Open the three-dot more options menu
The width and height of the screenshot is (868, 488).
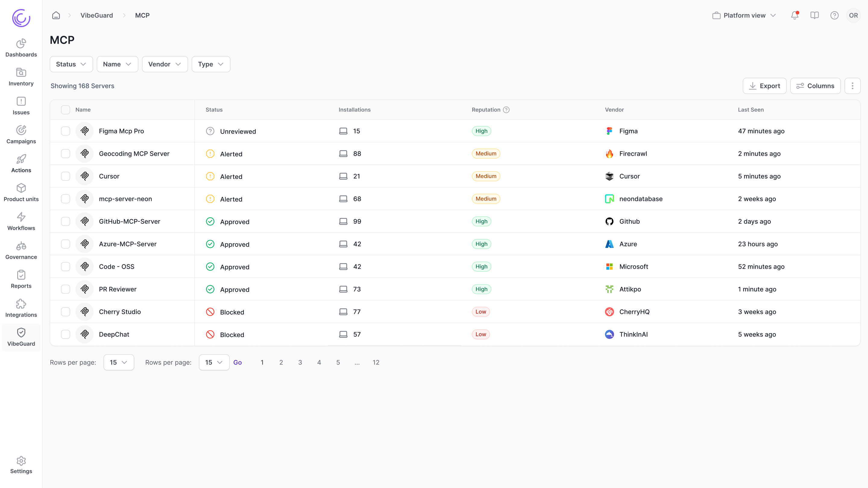point(853,86)
